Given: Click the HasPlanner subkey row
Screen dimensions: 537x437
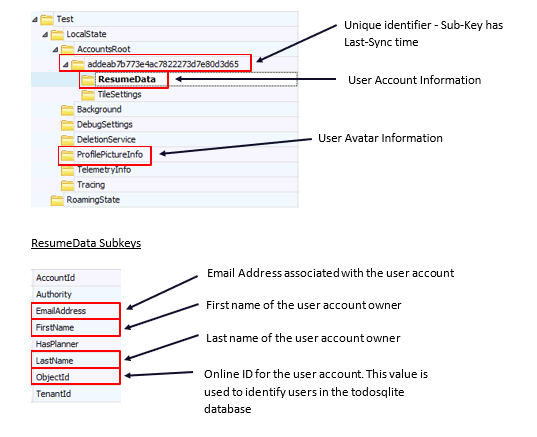Looking at the screenshot, I should (76, 344).
